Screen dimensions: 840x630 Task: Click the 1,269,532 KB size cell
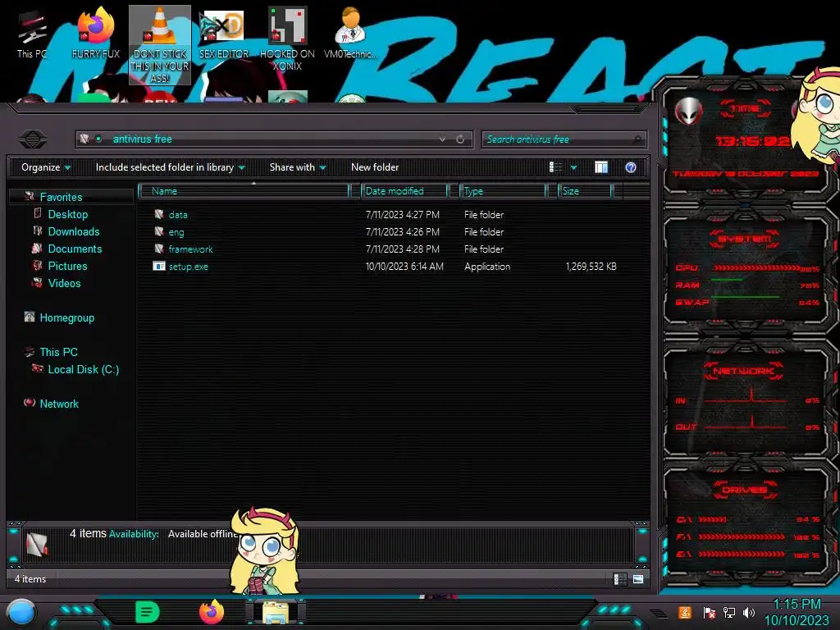coord(591,267)
